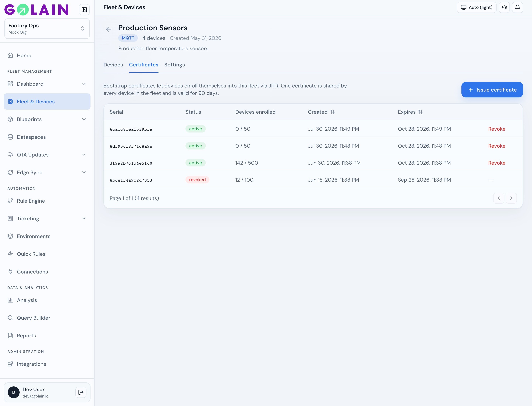The height and width of the screenshot is (406, 532).
Task: Revoke certificate 8df95018f71c8a9e
Action: tap(496, 146)
